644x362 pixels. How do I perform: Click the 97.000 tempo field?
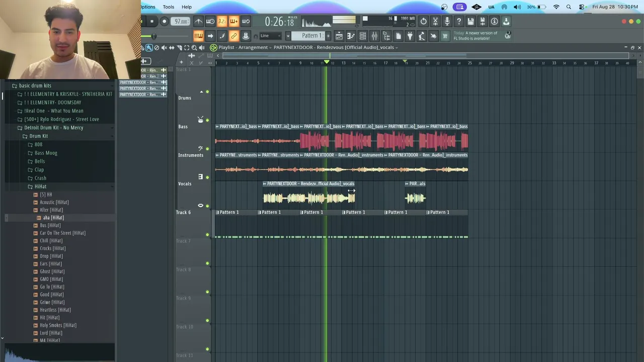tap(180, 21)
